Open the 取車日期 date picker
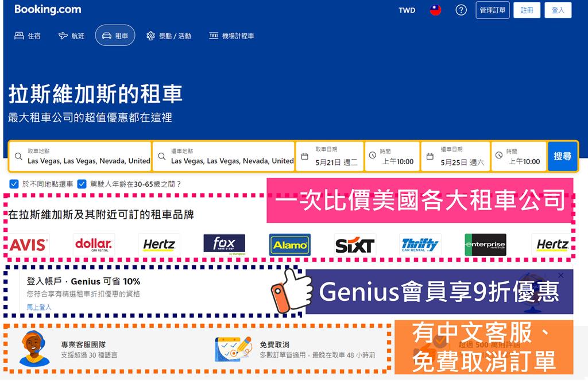This screenshot has width=588, height=391. [x=330, y=156]
